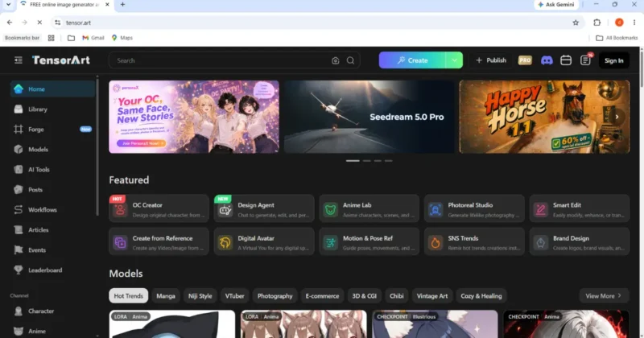
Task: Click the Create button
Action: click(x=412, y=60)
